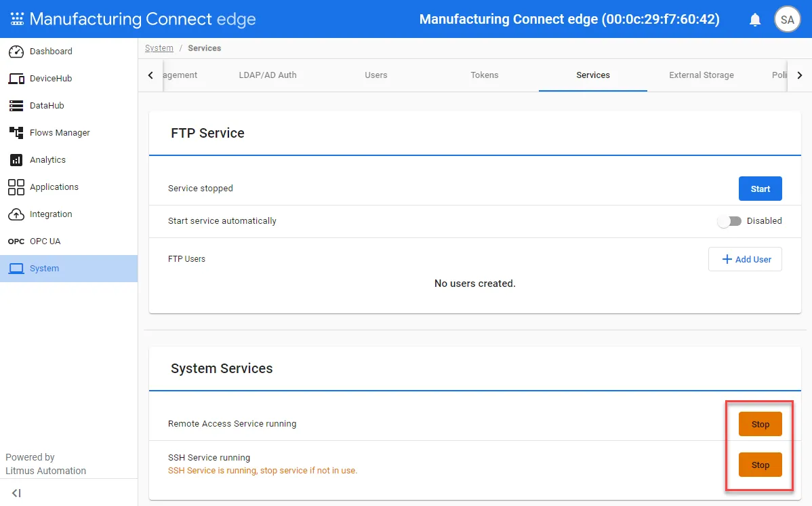Go to DeviceHub in the sidebar
The height and width of the screenshot is (506, 812).
69,78
